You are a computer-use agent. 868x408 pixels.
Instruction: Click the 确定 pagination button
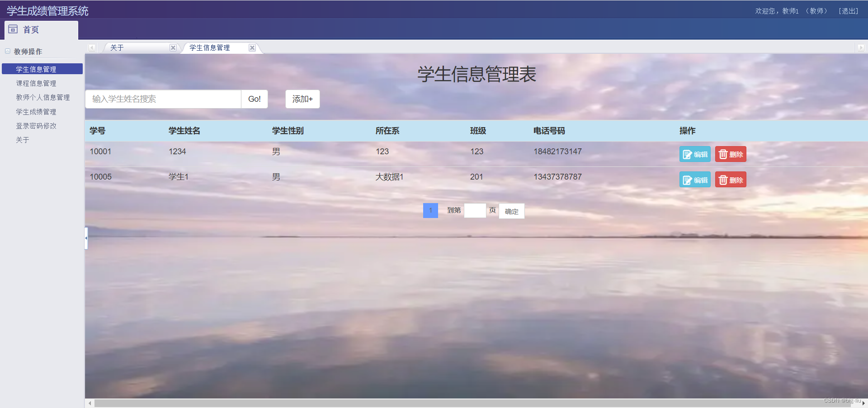coord(512,211)
